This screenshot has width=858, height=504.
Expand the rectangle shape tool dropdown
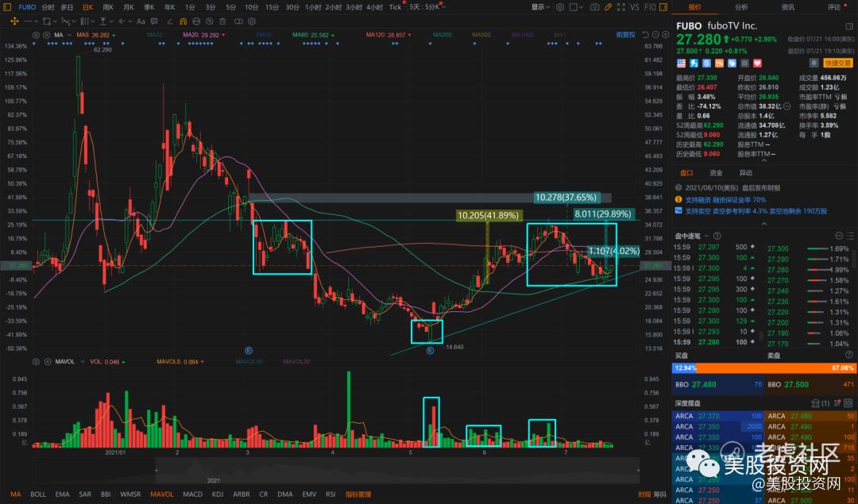coord(56,21)
